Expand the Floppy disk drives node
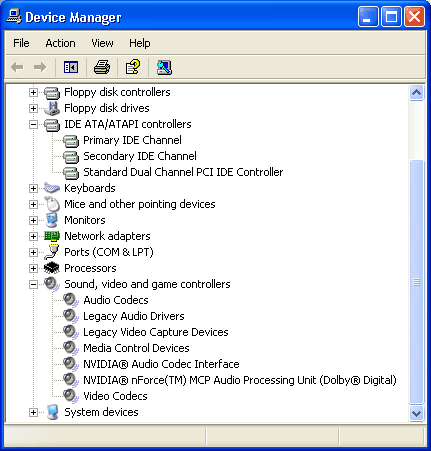 point(33,108)
